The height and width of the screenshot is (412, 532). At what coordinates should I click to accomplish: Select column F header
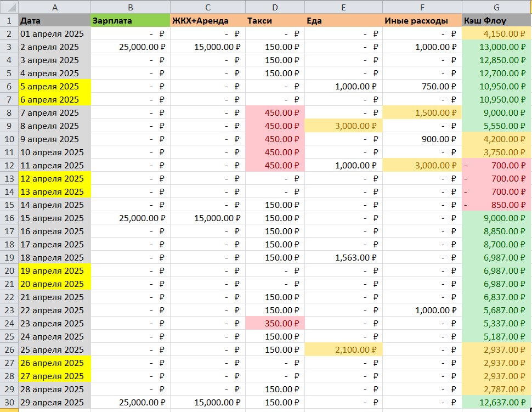[x=422, y=7]
